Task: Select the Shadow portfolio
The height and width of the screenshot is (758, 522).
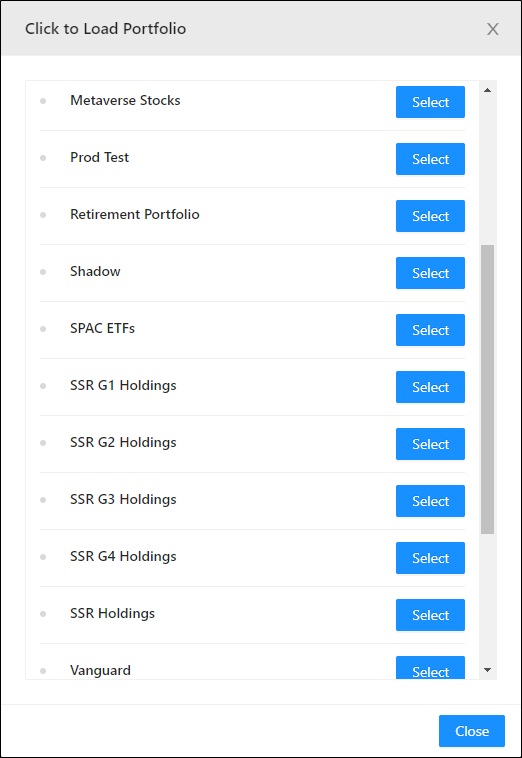Action: pyautogui.click(x=430, y=273)
